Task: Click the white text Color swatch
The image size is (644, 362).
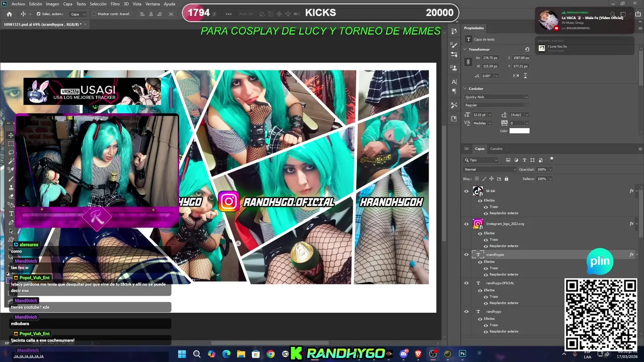Action: tap(519, 131)
